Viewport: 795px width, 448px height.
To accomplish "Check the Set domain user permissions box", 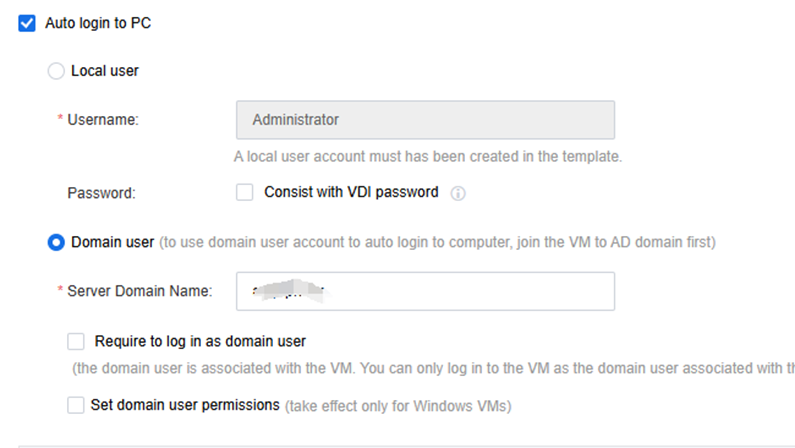I will pos(76,405).
